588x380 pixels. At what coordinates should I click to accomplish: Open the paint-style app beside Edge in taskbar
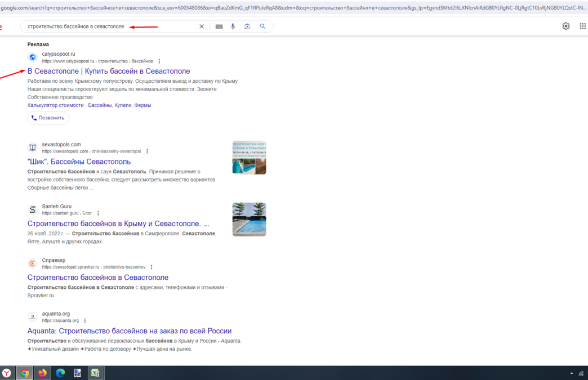pos(78,373)
